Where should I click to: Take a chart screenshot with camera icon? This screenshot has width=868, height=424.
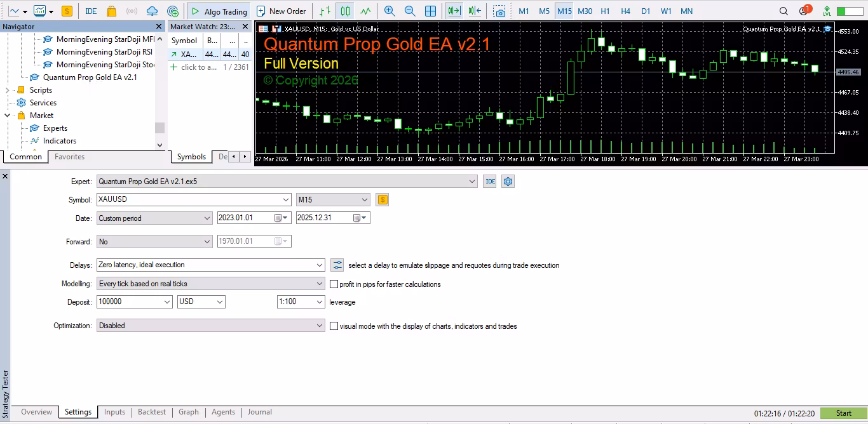[500, 11]
